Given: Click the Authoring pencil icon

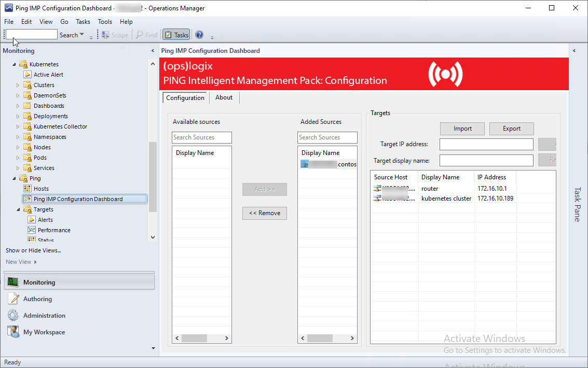Looking at the screenshot, I should coord(13,299).
